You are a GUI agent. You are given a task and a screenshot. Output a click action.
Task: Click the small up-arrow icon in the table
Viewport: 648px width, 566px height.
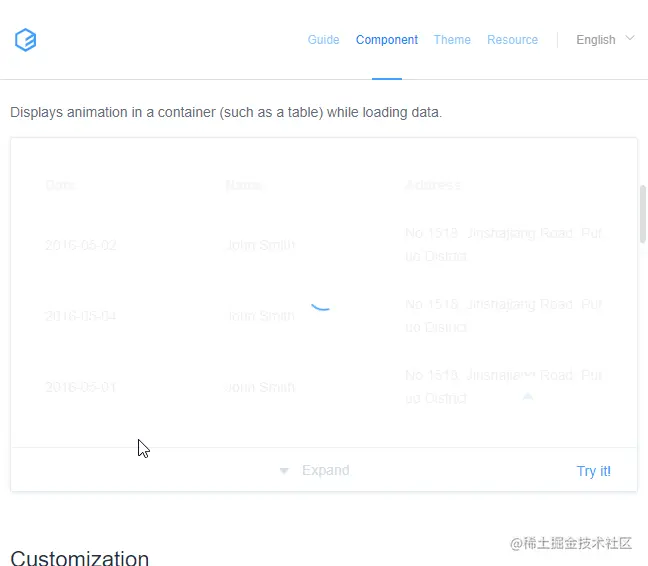(x=528, y=397)
